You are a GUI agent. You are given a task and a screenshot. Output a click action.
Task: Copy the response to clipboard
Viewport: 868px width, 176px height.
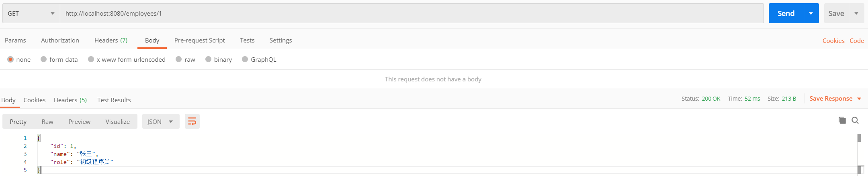click(x=842, y=120)
